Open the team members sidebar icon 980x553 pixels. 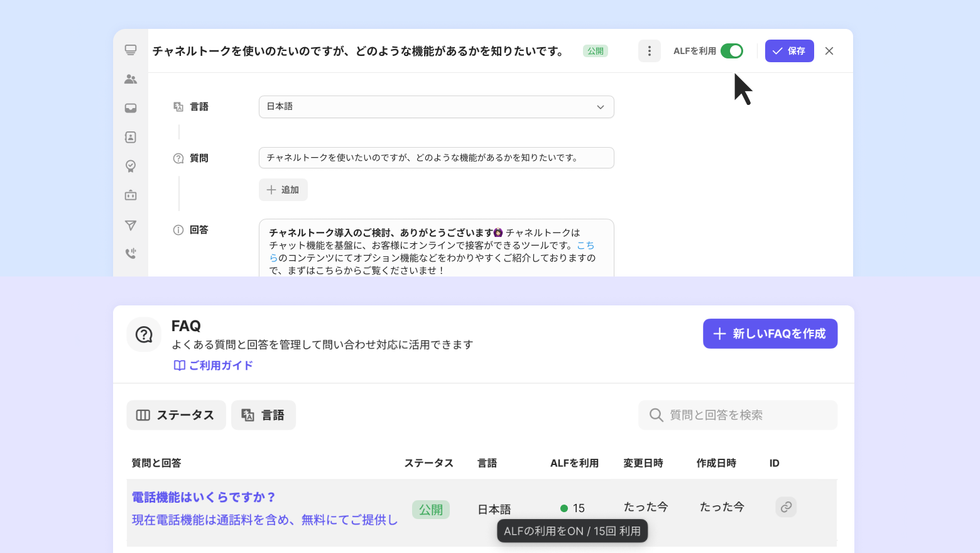coord(131,79)
